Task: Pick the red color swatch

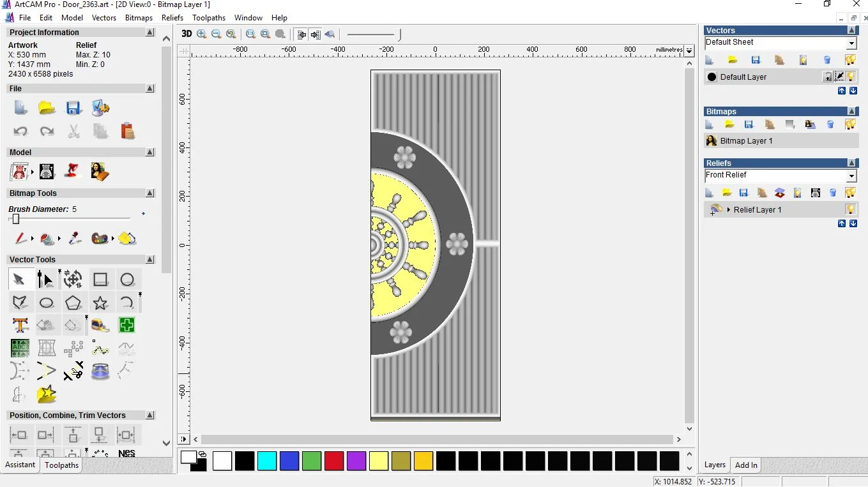Action: coord(334,461)
